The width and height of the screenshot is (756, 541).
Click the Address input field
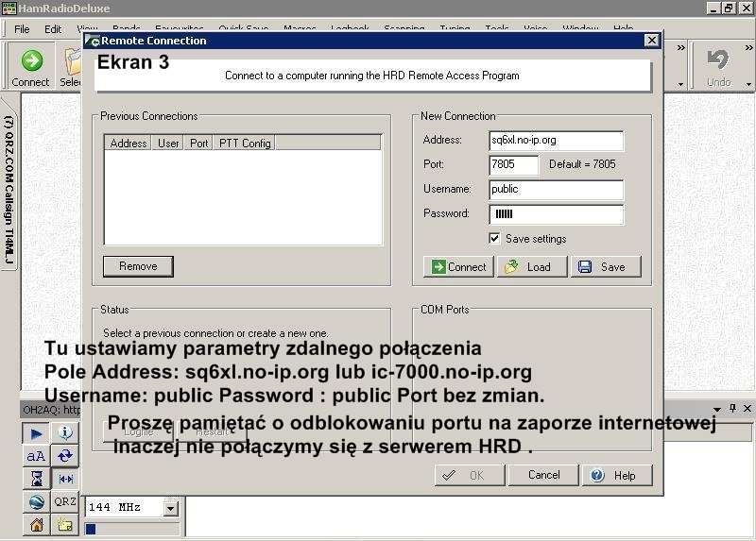click(x=556, y=140)
